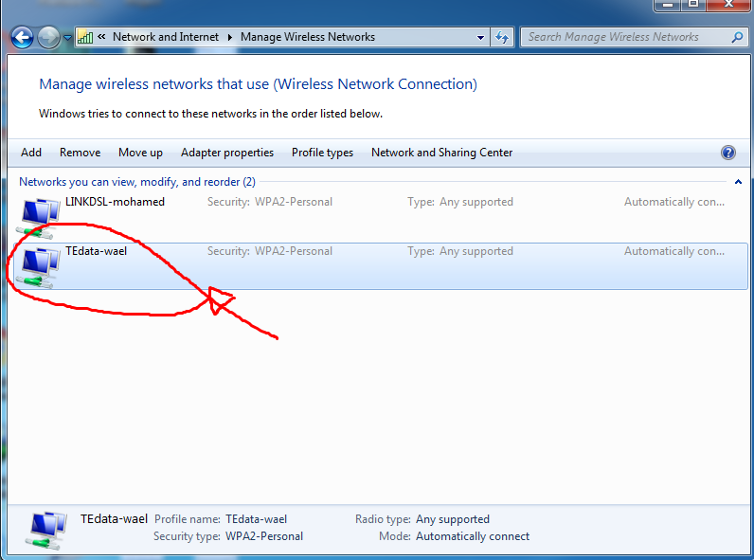Open Adapter properties
Image resolution: width=754 pixels, height=560 pixels.
(x=227, y=153)
